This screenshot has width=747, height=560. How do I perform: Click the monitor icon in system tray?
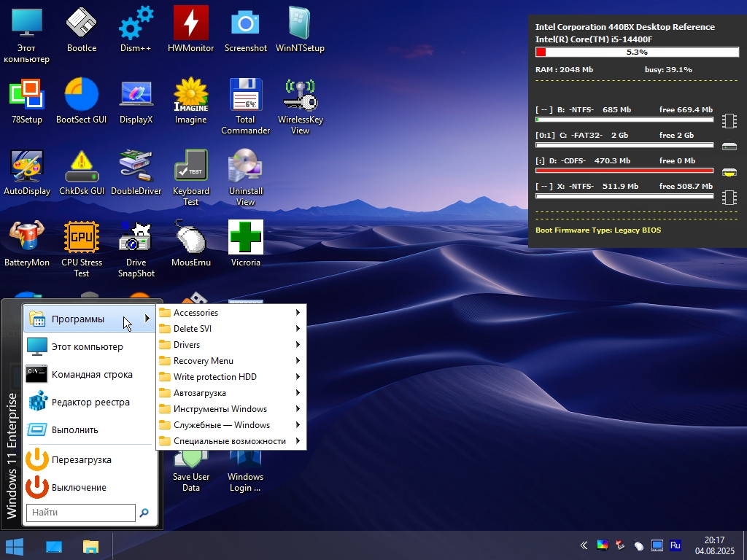point(657,545)
